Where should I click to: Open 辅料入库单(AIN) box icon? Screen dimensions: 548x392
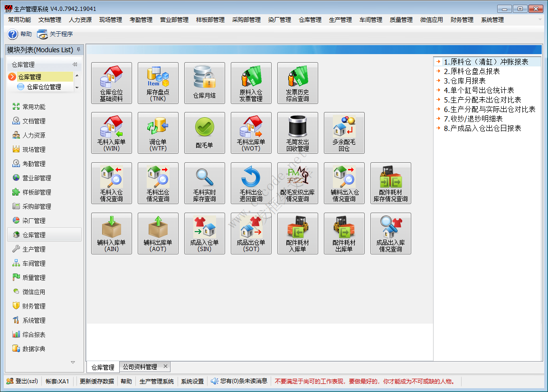click(112, 234)
